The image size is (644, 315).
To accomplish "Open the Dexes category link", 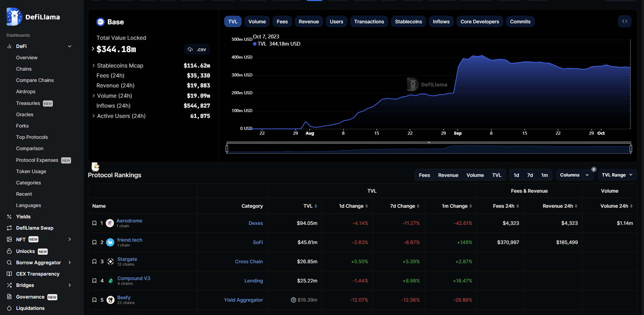I will [x=256, y=223].
